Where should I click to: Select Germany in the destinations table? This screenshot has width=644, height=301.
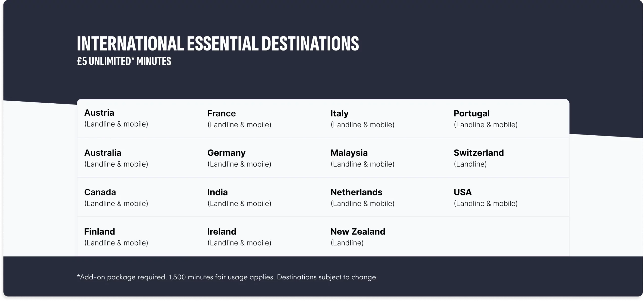[226, 153]
